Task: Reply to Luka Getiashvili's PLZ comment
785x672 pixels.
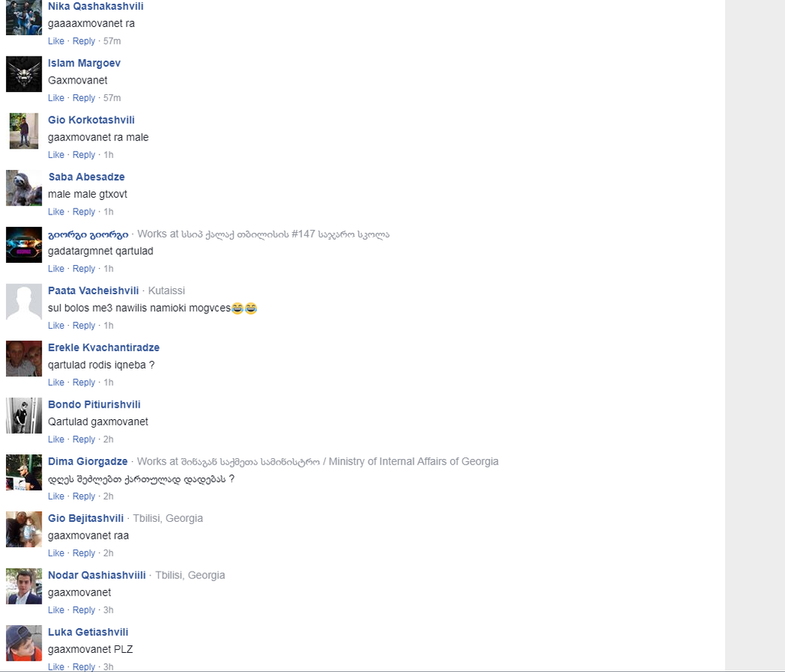Action: pyautogui.click(x=84, y=667)
